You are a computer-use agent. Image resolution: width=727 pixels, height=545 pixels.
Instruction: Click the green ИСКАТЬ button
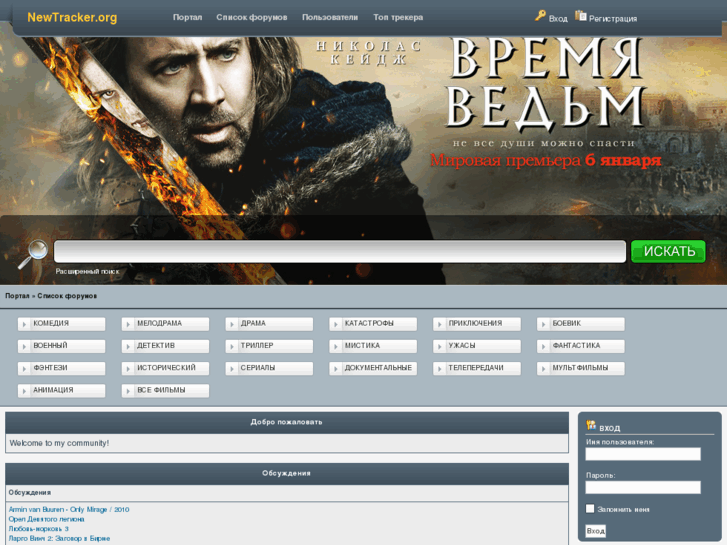pyautogui.click(x=668, y=251)
